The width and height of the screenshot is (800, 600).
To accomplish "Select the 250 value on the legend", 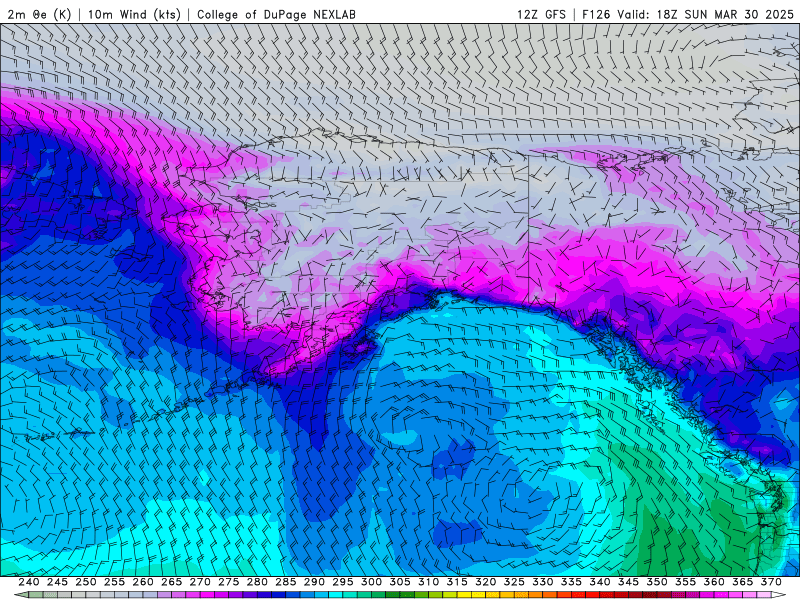I will (x=86, y=582).
